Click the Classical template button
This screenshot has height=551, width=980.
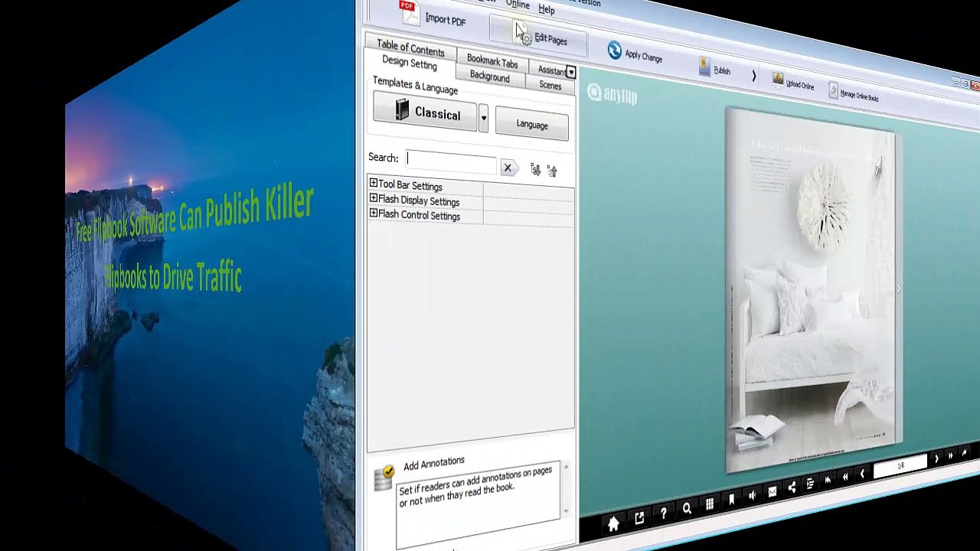[425, 113]
